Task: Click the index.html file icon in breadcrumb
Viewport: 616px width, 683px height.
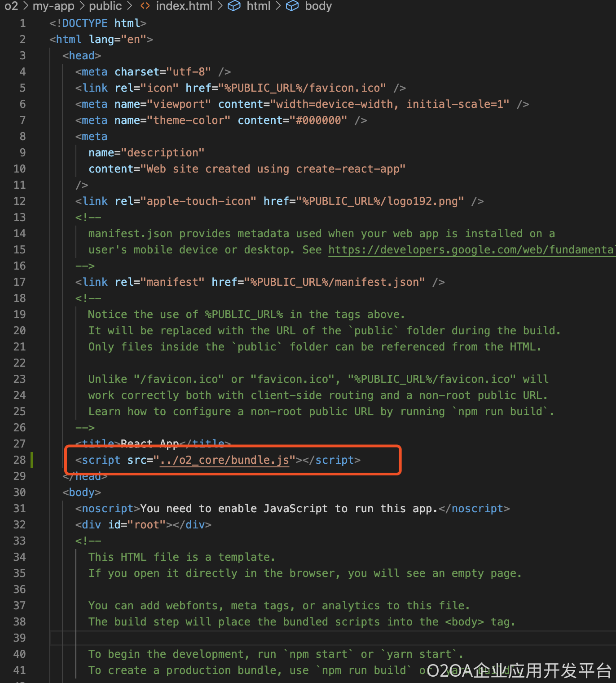Action: pos(145,6)
